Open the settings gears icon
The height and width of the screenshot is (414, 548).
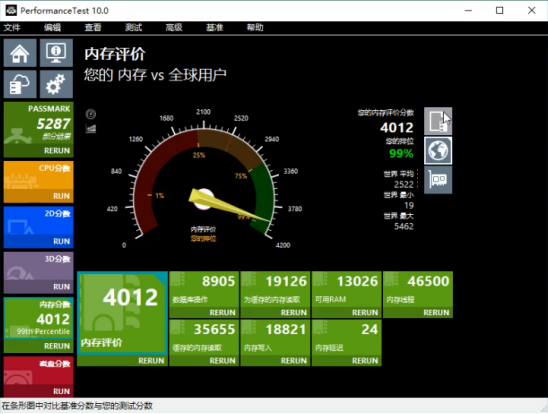[x=56, y=84]
